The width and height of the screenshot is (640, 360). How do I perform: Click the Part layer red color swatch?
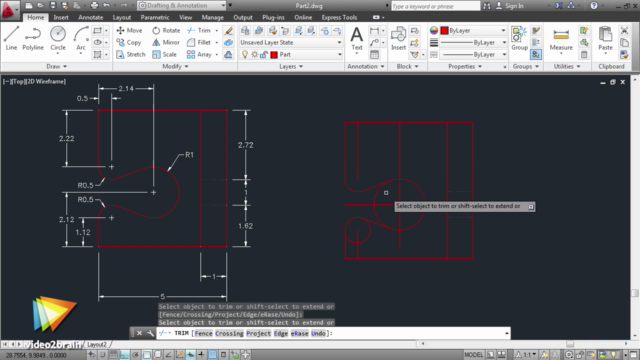point(274,55)
